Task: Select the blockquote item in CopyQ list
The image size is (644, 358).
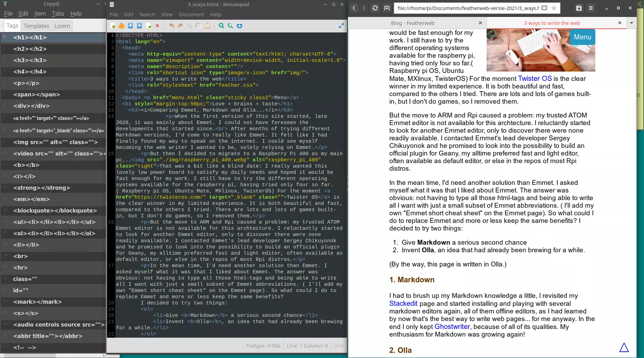Action: pyautogui.click(x=55, y=210)
